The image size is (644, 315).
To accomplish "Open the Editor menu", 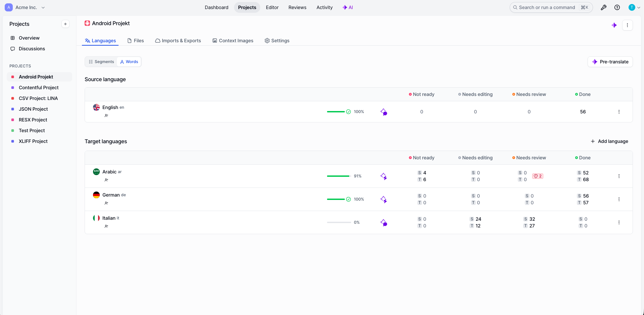I will pyautogui.click(x=272, y=7).
